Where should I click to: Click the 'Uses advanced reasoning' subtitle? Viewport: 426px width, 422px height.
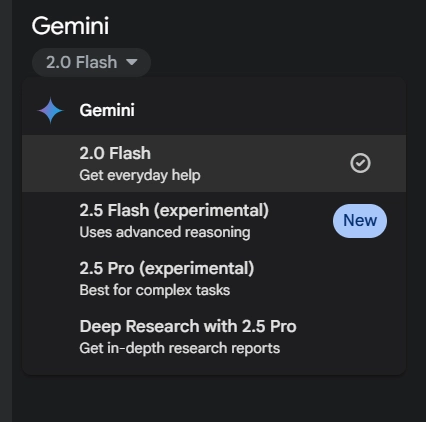(x=165, y=232)
